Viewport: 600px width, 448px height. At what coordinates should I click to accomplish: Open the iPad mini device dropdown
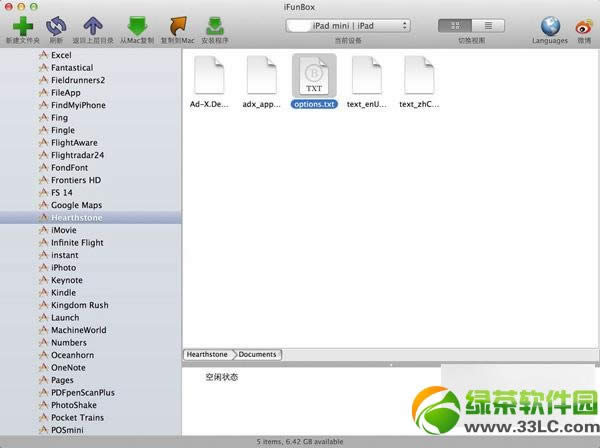coord(347,24)
